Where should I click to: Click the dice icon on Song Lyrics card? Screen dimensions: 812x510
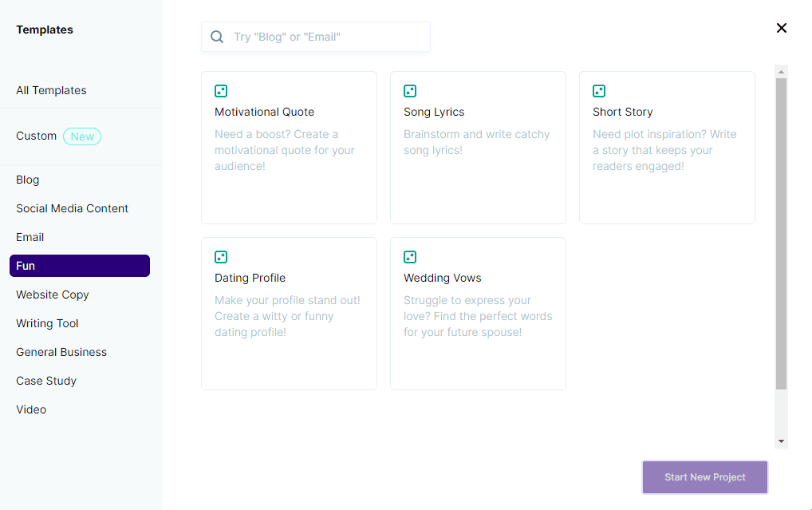pyautogui.click(x=410, y=91)
